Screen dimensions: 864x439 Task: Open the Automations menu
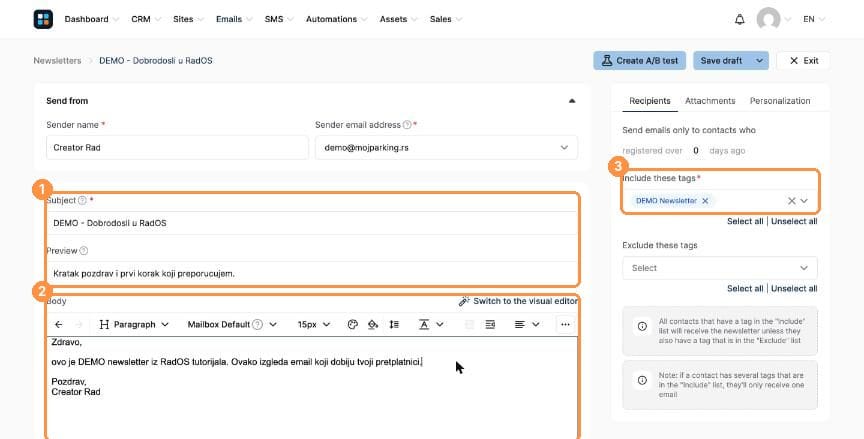pos(337,19)
